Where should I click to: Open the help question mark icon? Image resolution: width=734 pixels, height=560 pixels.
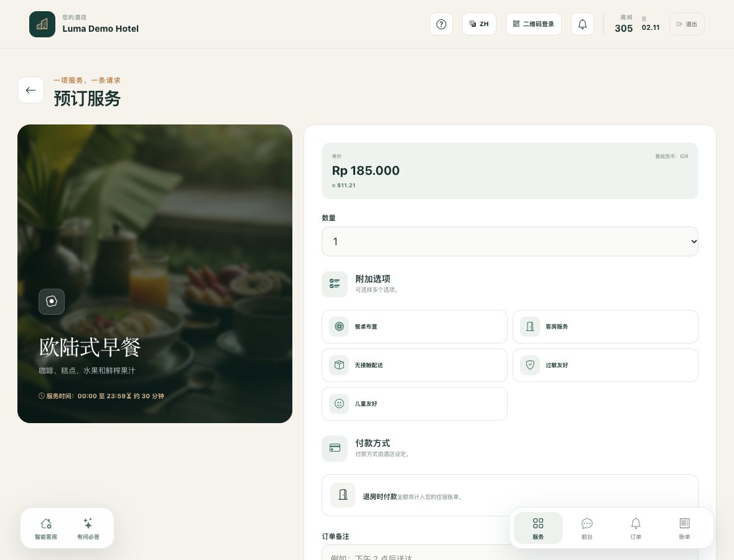click(x=441, y=24)
